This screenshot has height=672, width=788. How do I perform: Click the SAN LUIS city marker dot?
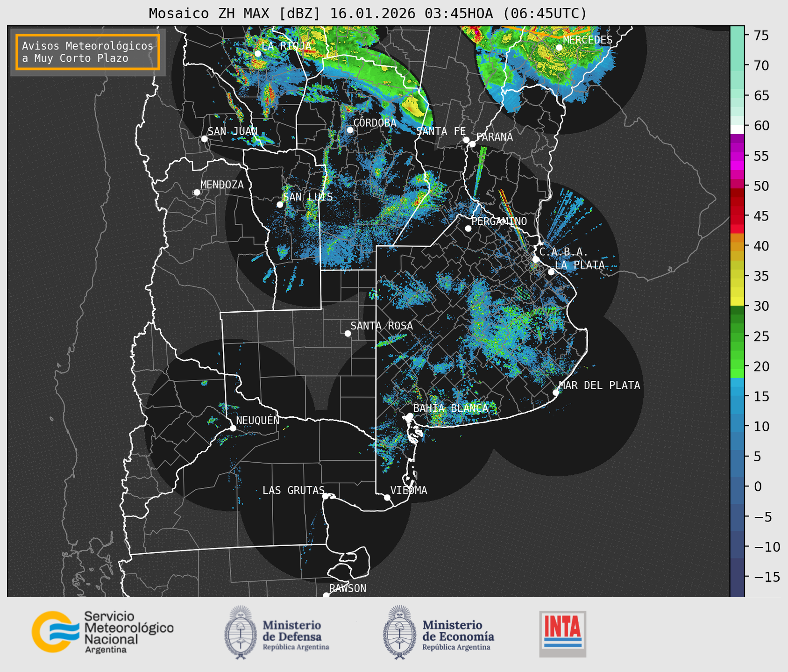tap(280, 205)
